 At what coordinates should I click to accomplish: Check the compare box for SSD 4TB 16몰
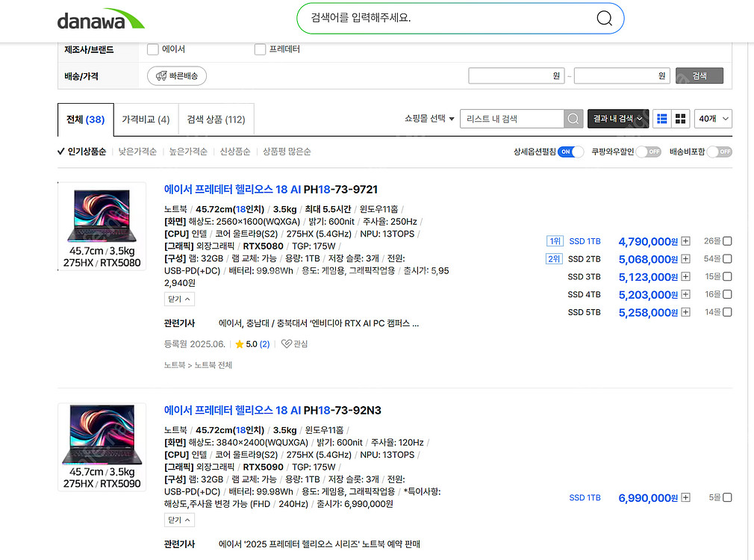point(727,294)
